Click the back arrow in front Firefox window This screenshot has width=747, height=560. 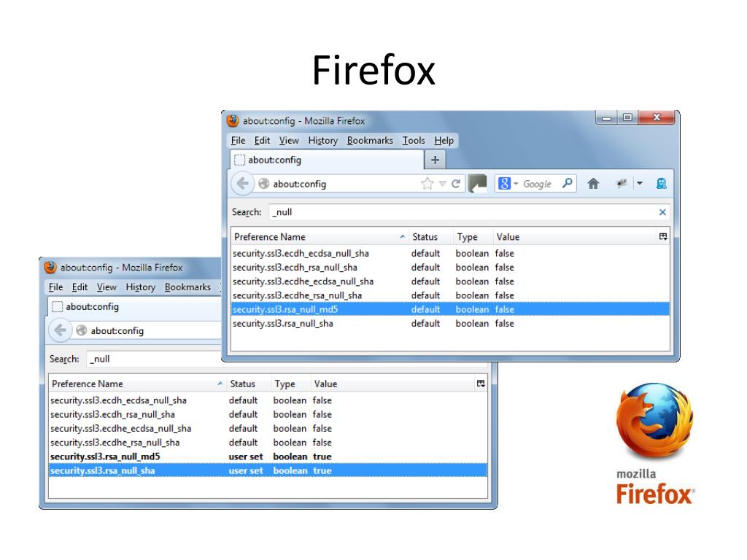(242, 184)
